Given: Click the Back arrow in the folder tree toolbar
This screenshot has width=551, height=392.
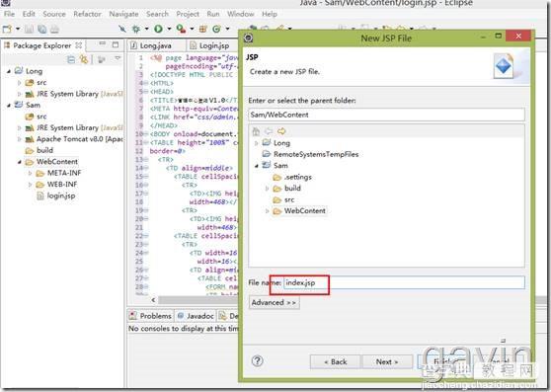Looking at the screenshot, I should tap(269, 131).
